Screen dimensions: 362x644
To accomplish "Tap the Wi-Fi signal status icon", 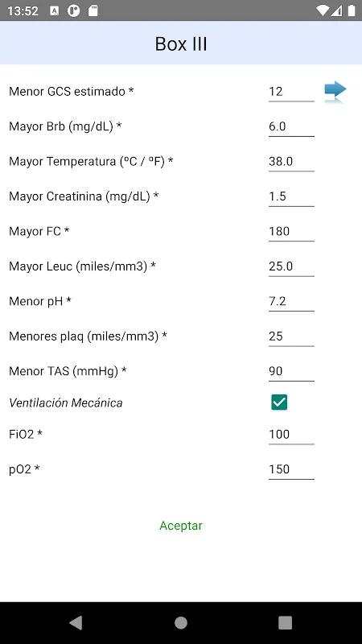I will (323, 10).
